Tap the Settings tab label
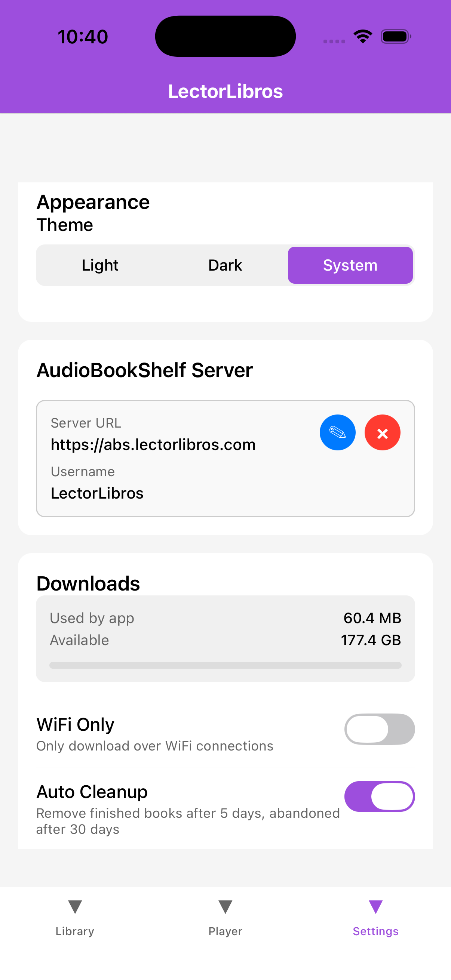This screenshot has width=451, height=980. (375, 931)
